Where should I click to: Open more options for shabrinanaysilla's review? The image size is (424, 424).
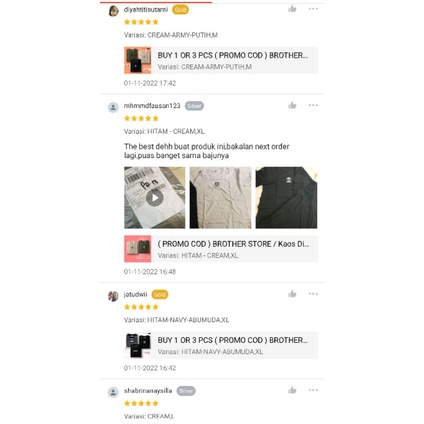pyautogui.click(x=313, y=390)
